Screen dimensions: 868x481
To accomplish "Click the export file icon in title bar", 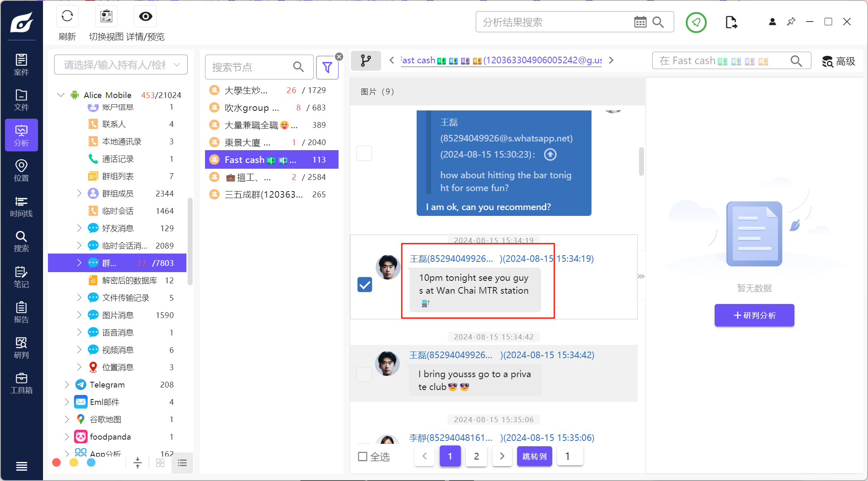I will [x=731, y=22].
